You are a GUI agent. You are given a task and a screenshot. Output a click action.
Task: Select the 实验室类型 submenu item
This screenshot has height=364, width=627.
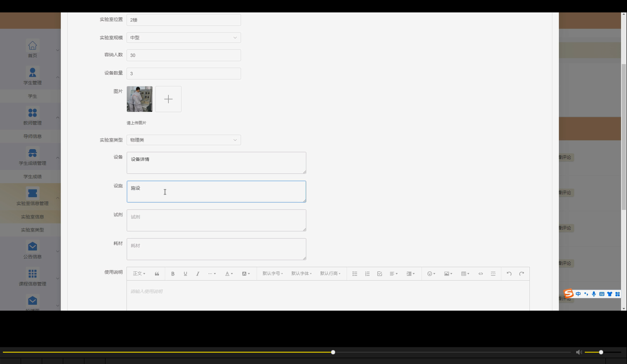[x=32, y=230]
